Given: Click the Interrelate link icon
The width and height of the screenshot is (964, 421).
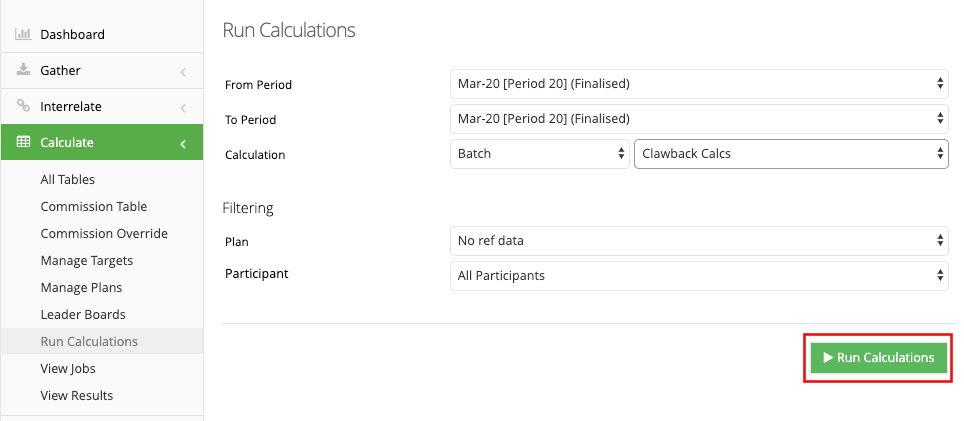Looking at the screenshot, I should [23, 105].
